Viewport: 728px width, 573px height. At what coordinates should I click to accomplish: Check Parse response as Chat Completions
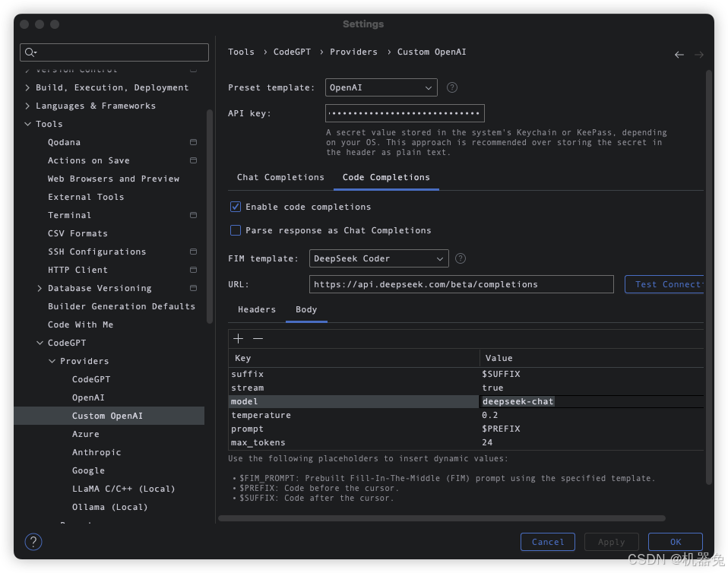click(236, 230)
